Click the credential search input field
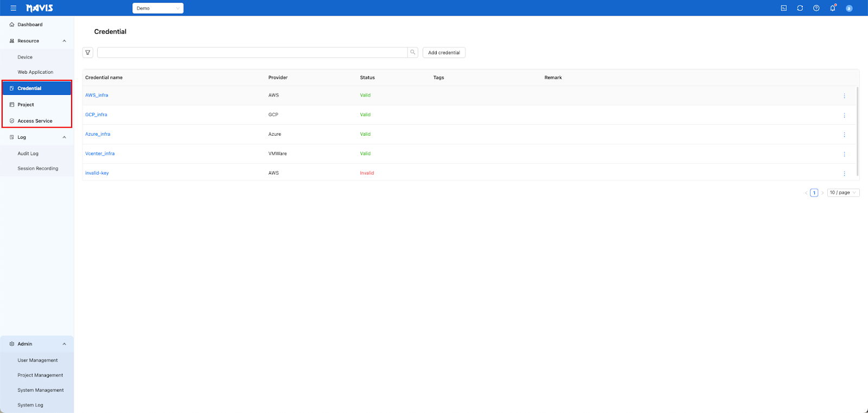The image size is (868, 413). [252, 53]
